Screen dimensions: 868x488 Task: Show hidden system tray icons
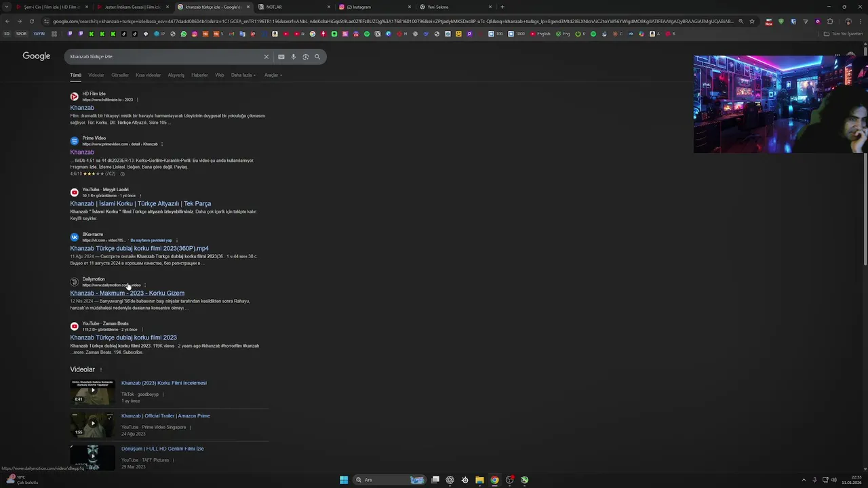click(804, 480)
